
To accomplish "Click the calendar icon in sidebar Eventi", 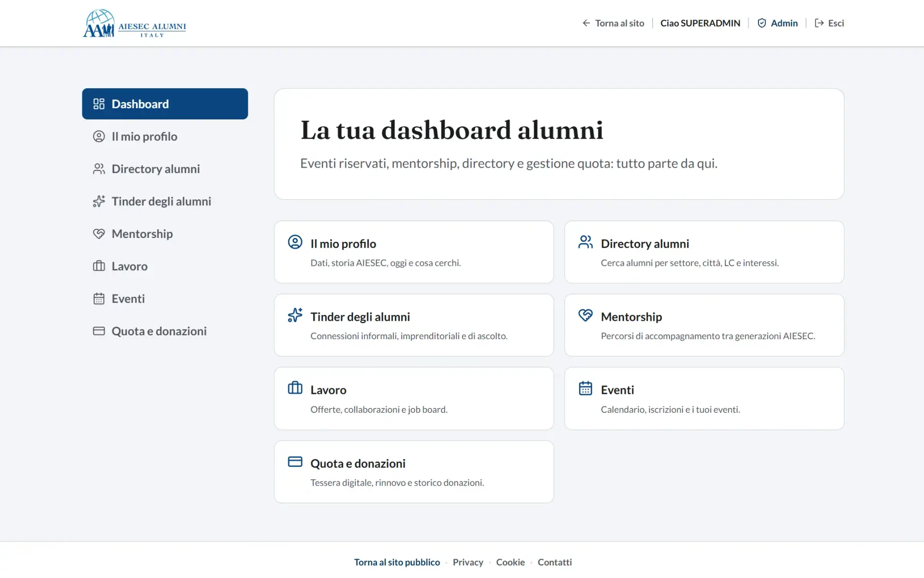I will pos(99,299).
